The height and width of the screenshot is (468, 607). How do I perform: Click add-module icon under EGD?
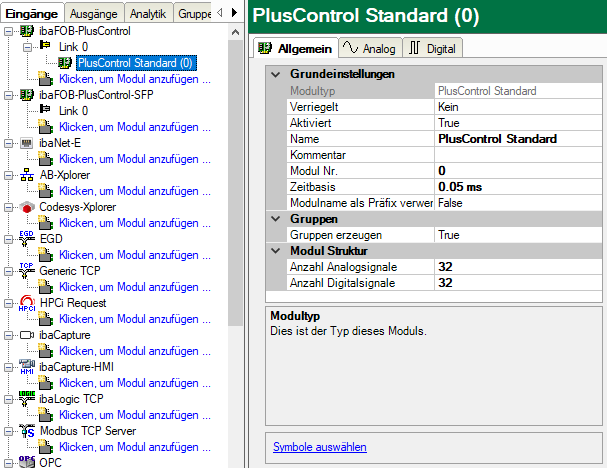click(x=46, y=254)
